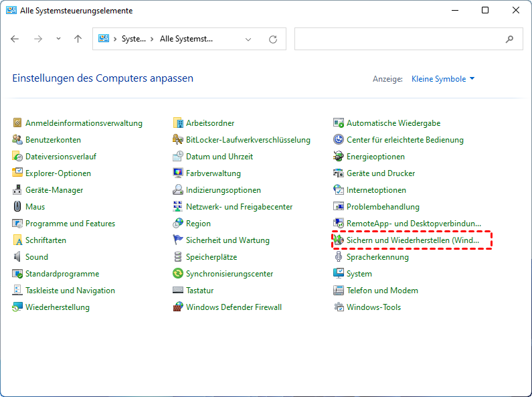Click the refresh button in address bar
This screenshot has height=397, width=532.
273,39
